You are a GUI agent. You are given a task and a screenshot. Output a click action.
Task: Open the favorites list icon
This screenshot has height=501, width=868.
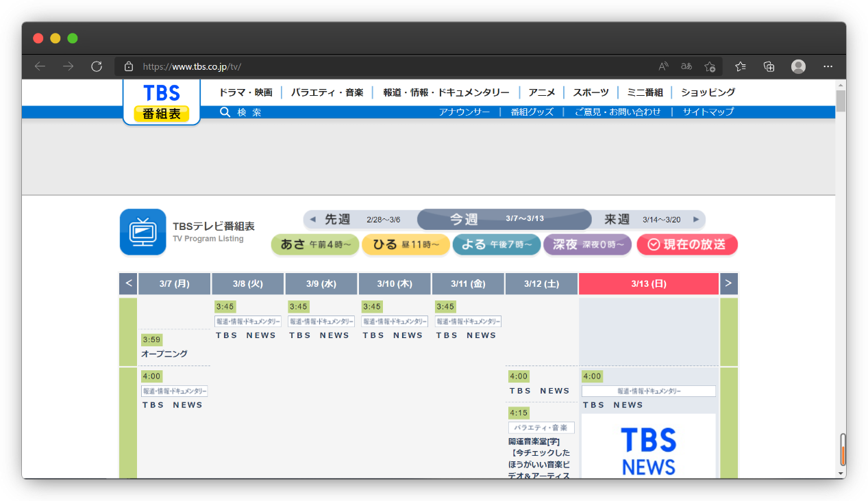741,66
